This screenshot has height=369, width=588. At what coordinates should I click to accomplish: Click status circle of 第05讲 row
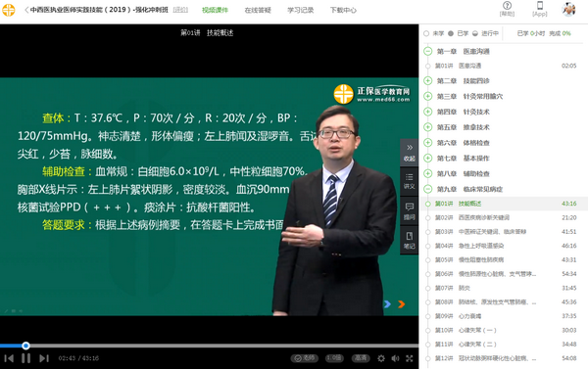click(x=428, y=259)
